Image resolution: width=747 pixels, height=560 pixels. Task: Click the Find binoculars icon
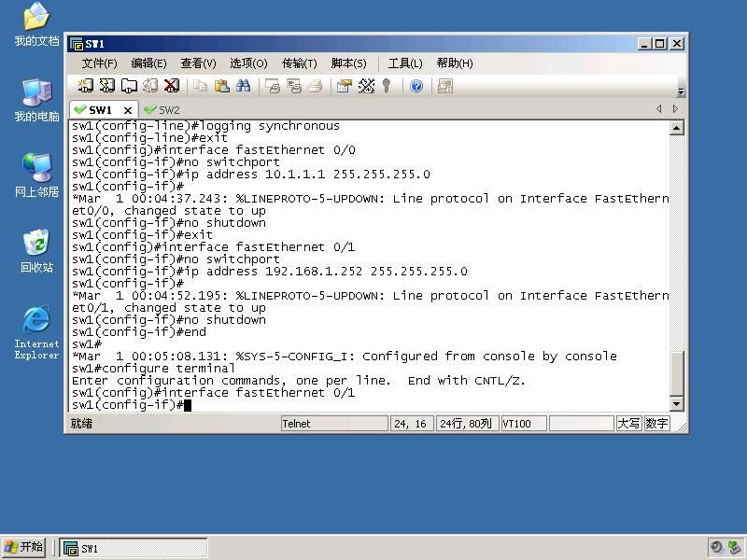click(244, 86)
